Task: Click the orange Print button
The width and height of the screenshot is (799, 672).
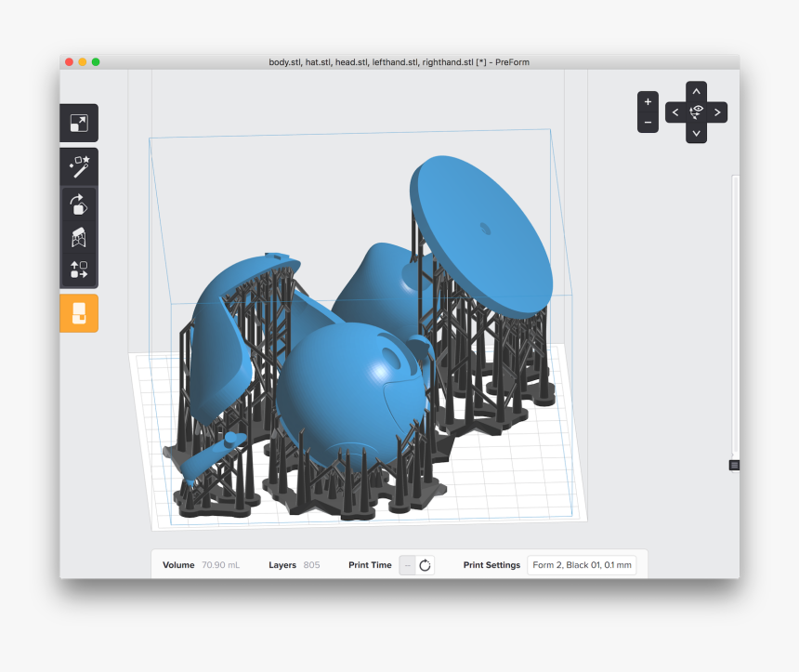Action: tap(79, 313)
